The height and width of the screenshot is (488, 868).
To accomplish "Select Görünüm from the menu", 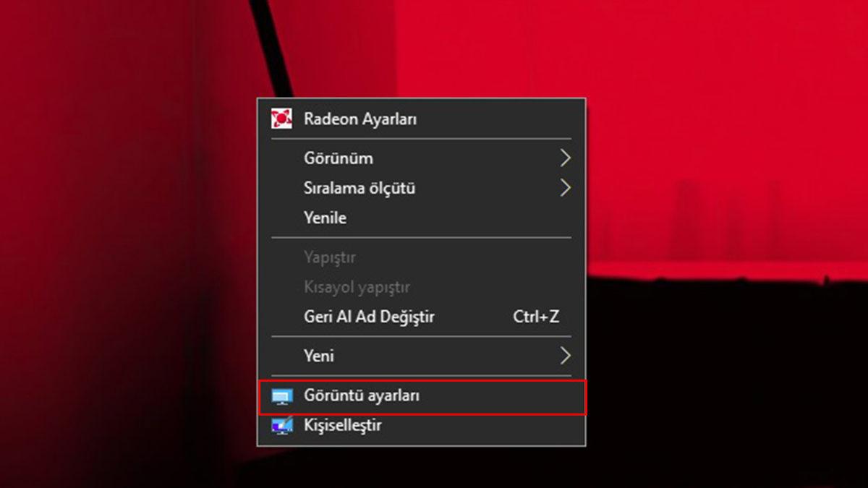I will (338, 158).
